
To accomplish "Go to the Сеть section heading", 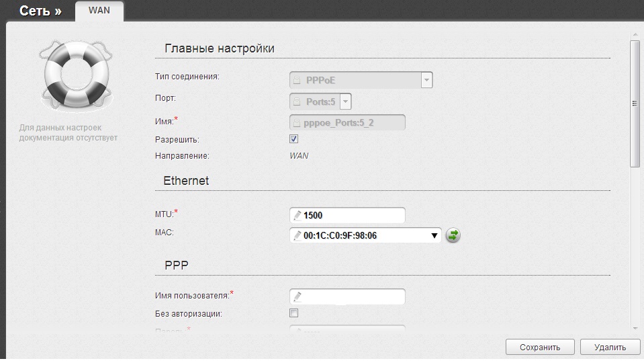I will (x=40, y=11).
